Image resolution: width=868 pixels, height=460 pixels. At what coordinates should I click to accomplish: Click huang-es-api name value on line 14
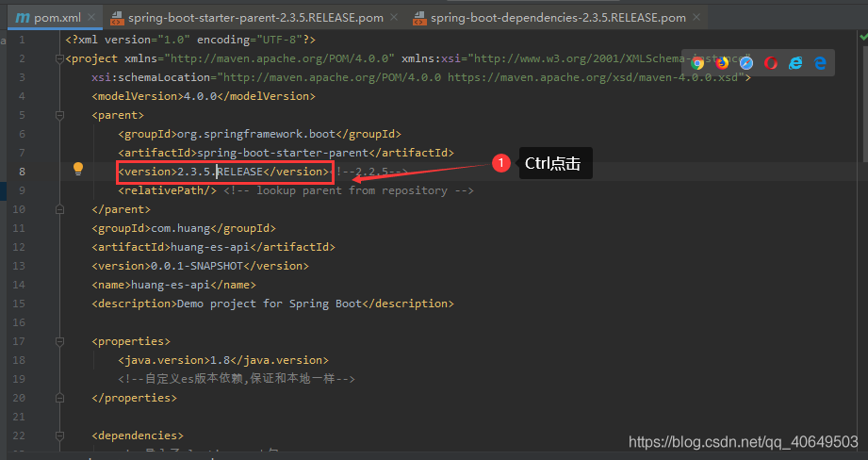(171, 285)
